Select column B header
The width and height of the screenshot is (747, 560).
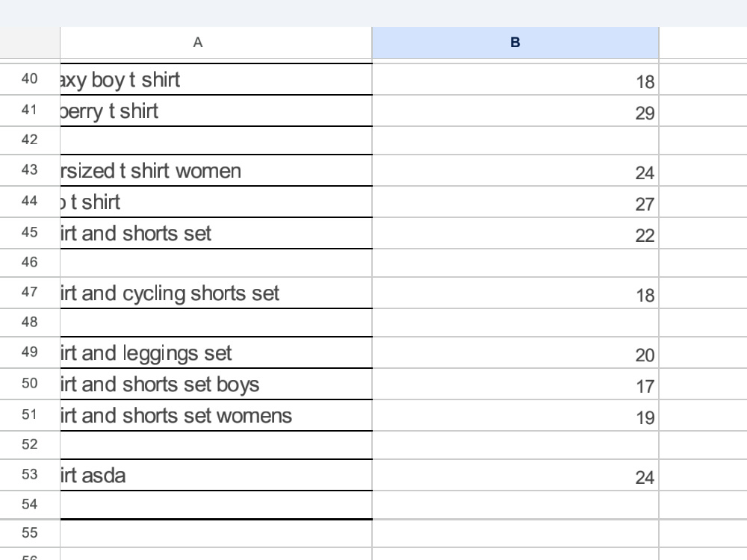click(515, 43)
